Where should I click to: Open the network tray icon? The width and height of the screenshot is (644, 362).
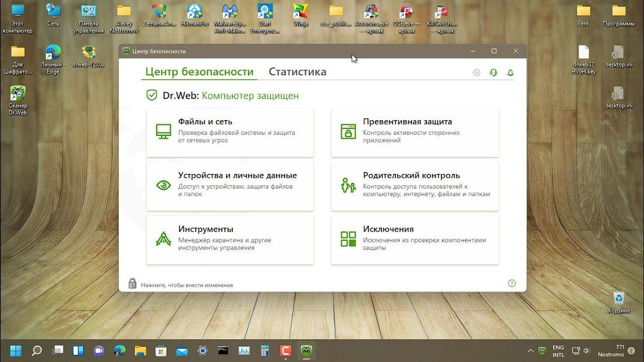coord(576,350)
